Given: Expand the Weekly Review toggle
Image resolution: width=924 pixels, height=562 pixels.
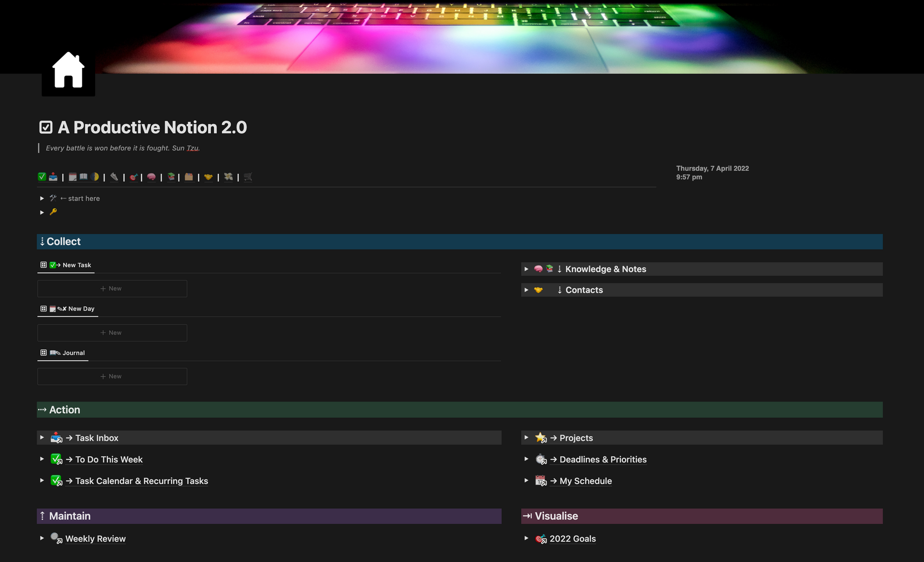Looking at the screenshot, I should click(x=42, y=538).
